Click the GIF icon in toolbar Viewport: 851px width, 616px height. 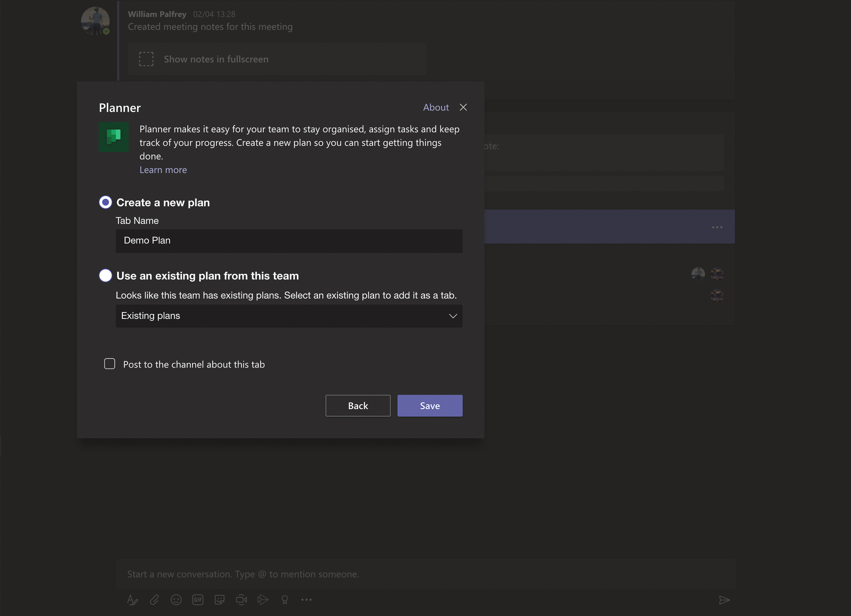(197, 599)
